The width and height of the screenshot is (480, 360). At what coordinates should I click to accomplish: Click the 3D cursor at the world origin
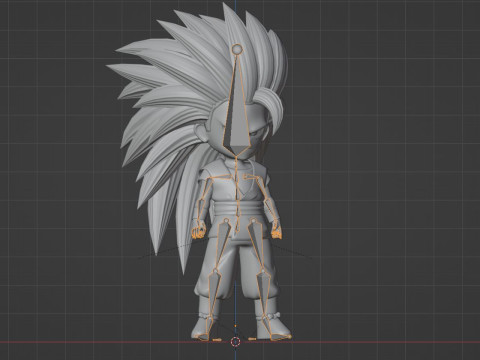(236, 341)
